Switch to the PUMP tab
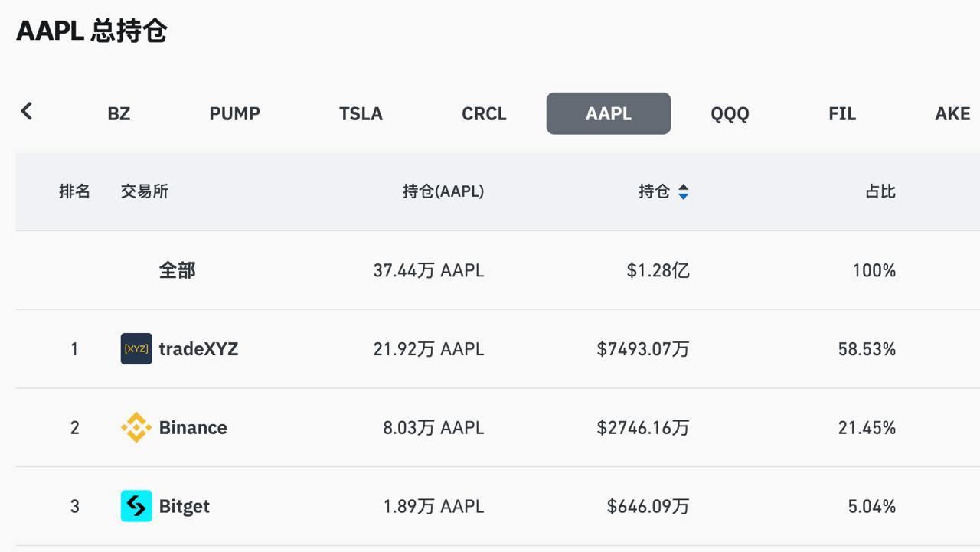 coord(235,113)
